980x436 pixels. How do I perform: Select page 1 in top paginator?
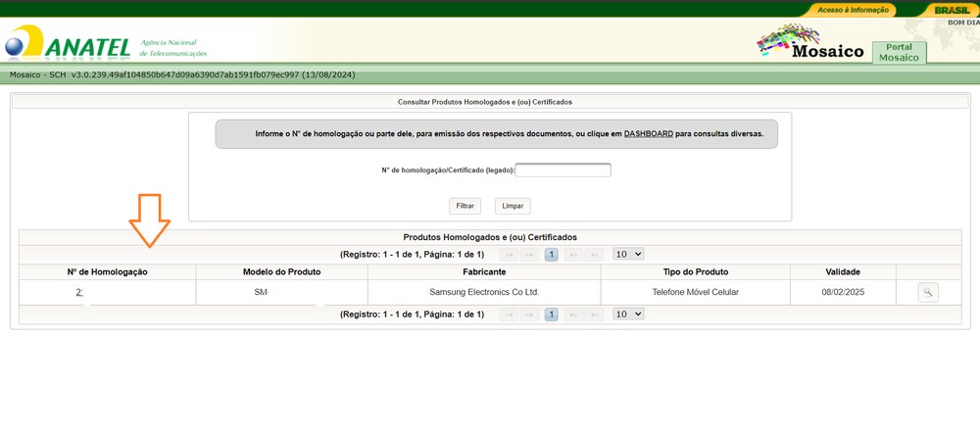pos(551,254)
